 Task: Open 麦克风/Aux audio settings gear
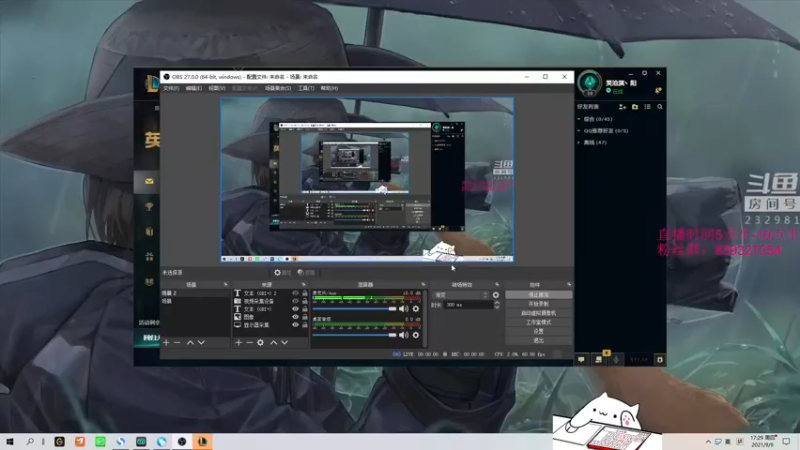tap(416, 309)
